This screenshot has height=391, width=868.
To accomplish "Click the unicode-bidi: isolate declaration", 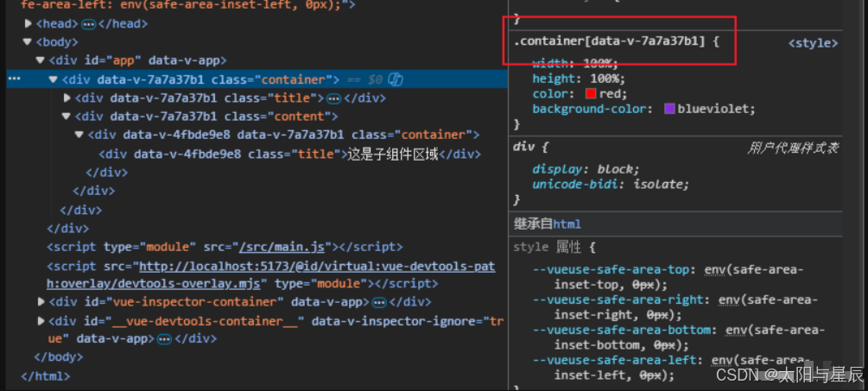I will click(x=611, y=184).
